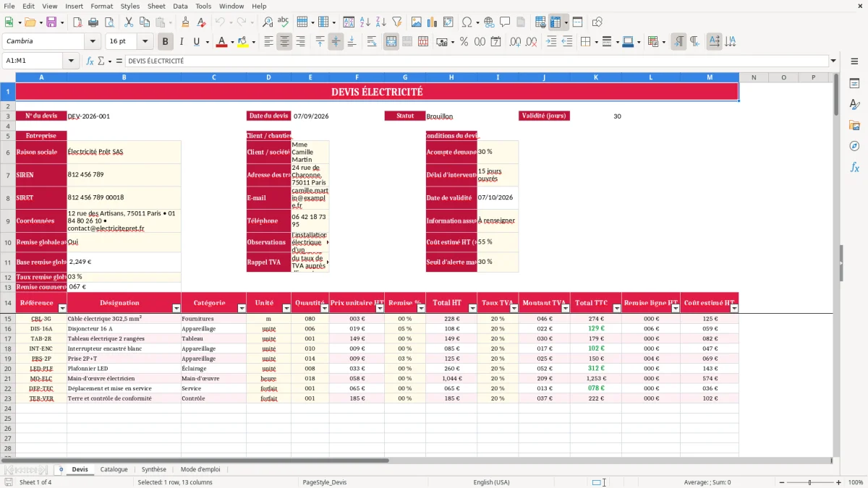Apply AutoFilter funnel icon
The height and width of the screenshot is (488, 868).
397,22
